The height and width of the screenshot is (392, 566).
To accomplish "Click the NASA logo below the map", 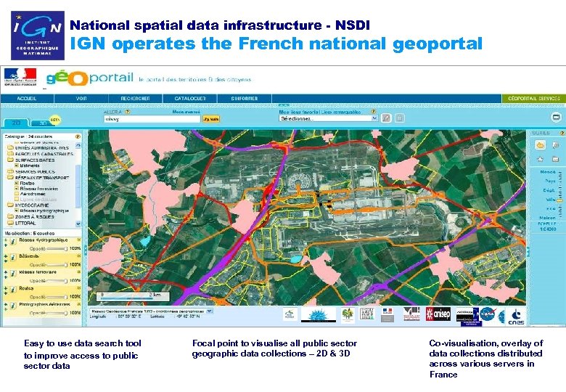I will pos(488,314).
